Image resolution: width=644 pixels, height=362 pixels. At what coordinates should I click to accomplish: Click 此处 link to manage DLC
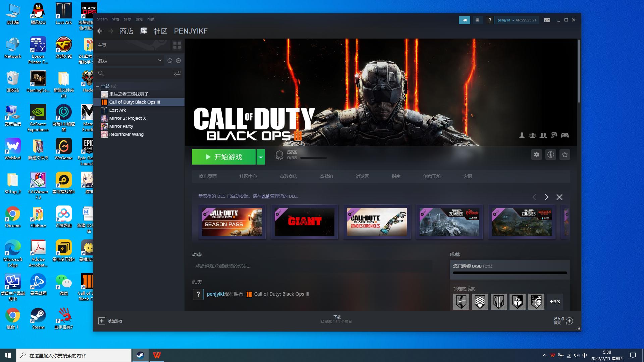click(x=266, y=196)
